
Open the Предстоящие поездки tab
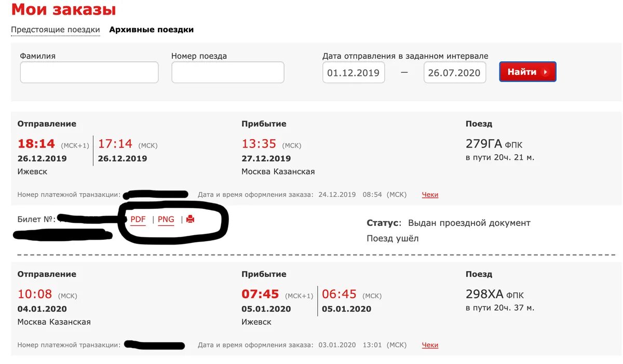coord(56,30)
